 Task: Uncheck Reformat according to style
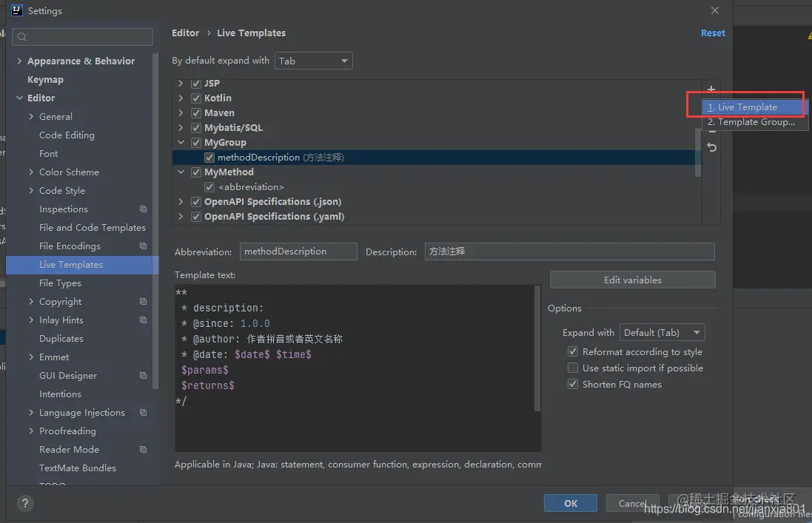tap(573, 352)
